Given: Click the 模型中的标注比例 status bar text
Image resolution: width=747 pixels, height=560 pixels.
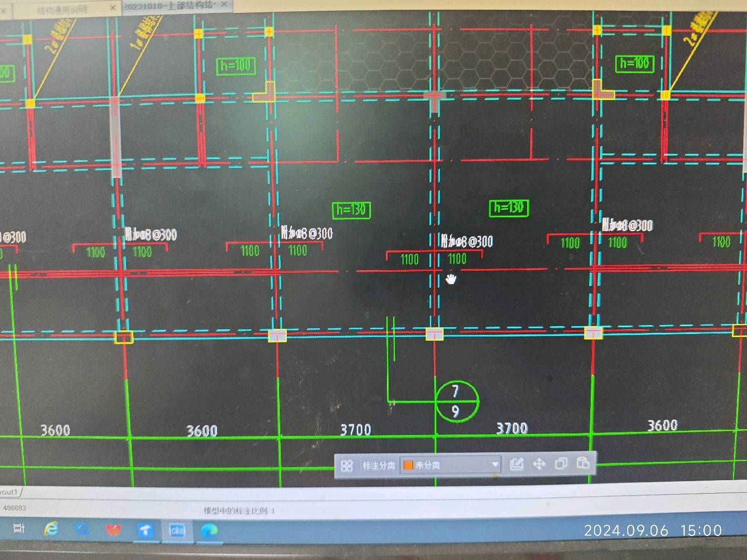Looking at the screenshot, I should tap(239, 511).
